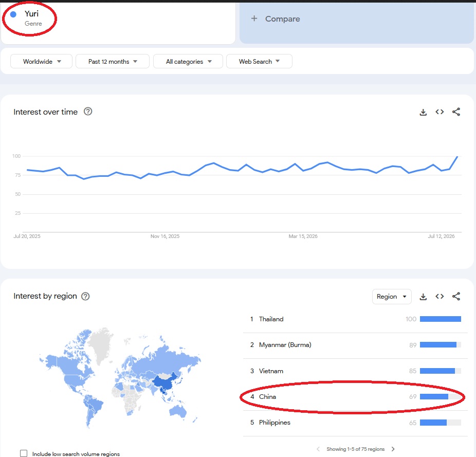Open the All categories dropdown
This screenshot has height=457, width=476.
coord(188,61)
